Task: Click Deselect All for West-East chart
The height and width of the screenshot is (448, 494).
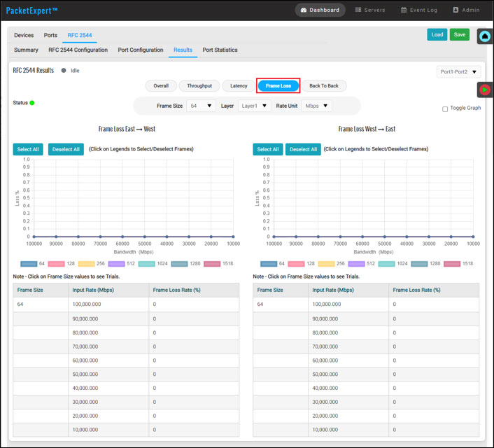Action: click(x=303, y=149)
